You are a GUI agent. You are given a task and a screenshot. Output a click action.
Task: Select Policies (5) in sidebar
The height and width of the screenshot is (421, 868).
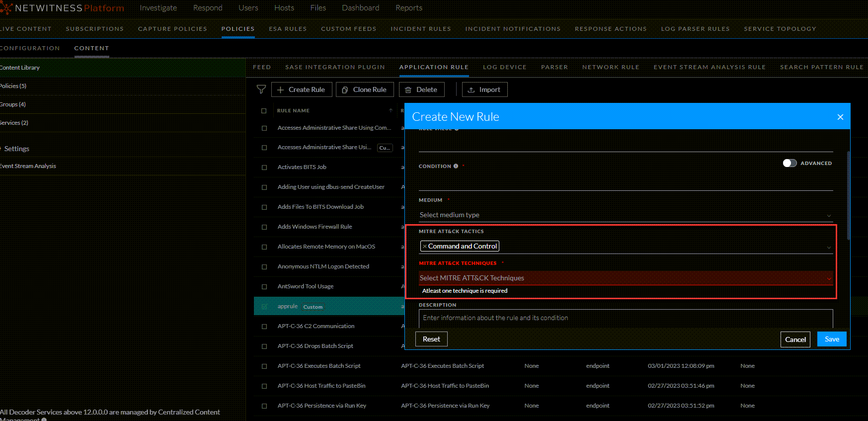[x=13, y=86]
